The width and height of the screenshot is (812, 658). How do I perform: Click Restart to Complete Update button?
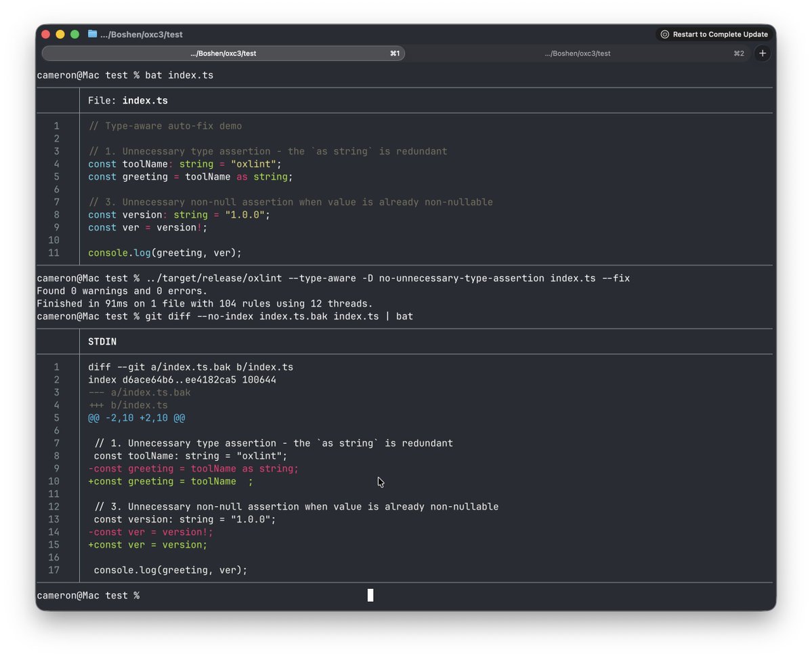click(x=714, y=34)
